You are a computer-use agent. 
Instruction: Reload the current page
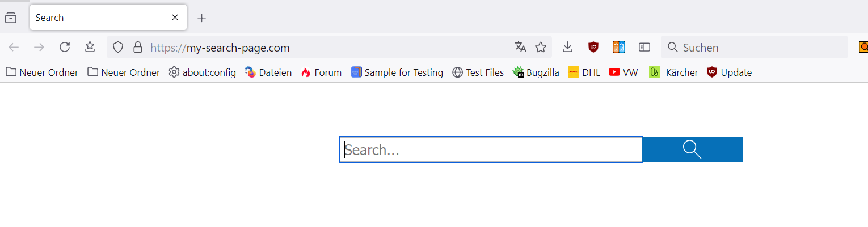coord(65,48)
